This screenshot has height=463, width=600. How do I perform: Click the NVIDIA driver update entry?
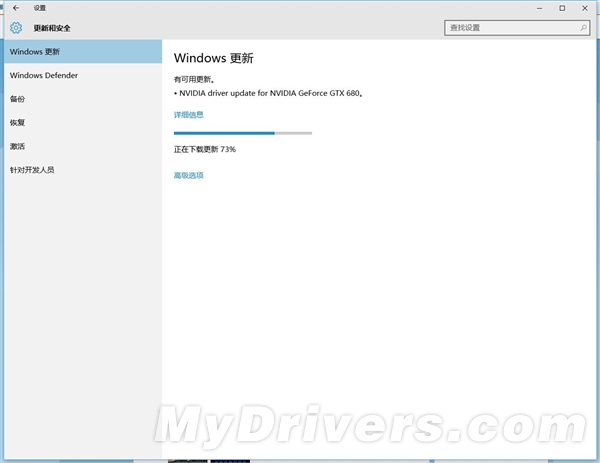[x=268, y=93]
